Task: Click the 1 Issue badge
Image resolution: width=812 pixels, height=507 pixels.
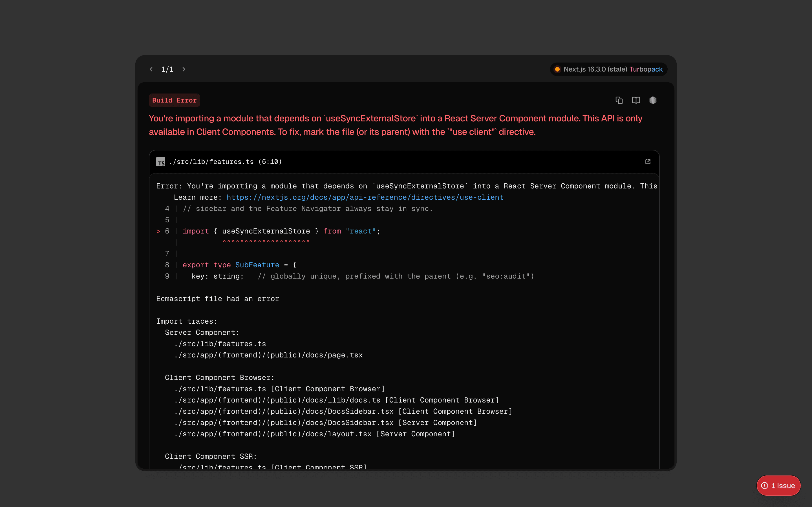Action: pos(778,486)
